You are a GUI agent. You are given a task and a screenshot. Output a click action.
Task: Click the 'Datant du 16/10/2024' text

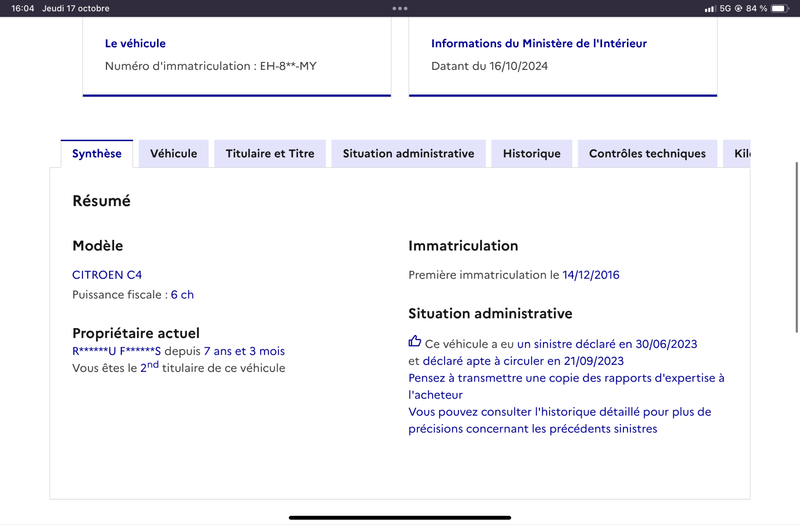coord(489,66)
